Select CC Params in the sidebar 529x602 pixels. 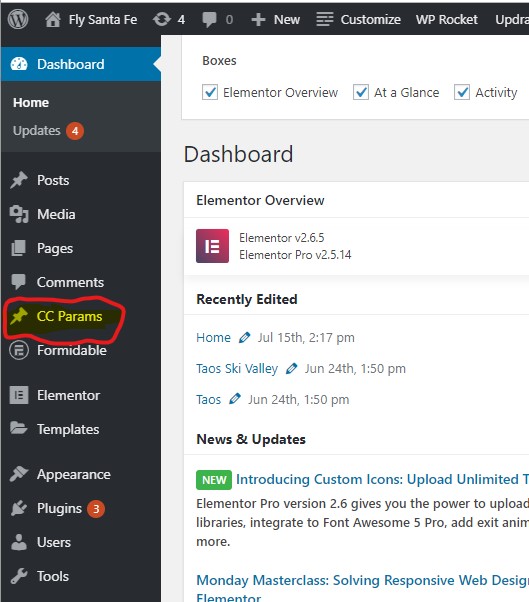click(69, 316)
